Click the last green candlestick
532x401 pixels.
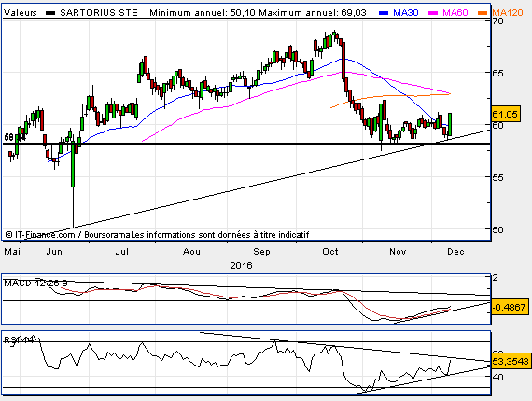[450, 124]
